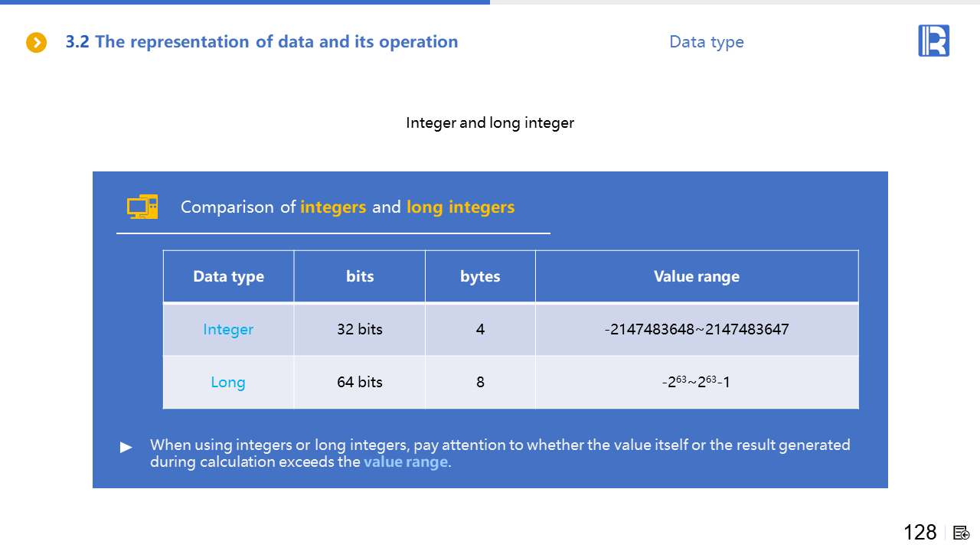Click the highlighted 'long integers' text
The image size is (980, 551).
(x=460, y=207)
